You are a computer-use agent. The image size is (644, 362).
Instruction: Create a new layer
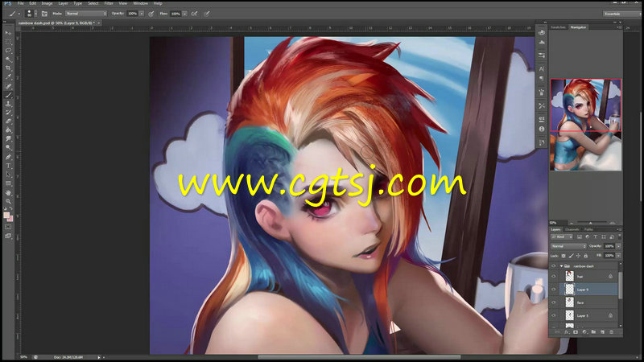pyautogui.click(x=602, y=332)
